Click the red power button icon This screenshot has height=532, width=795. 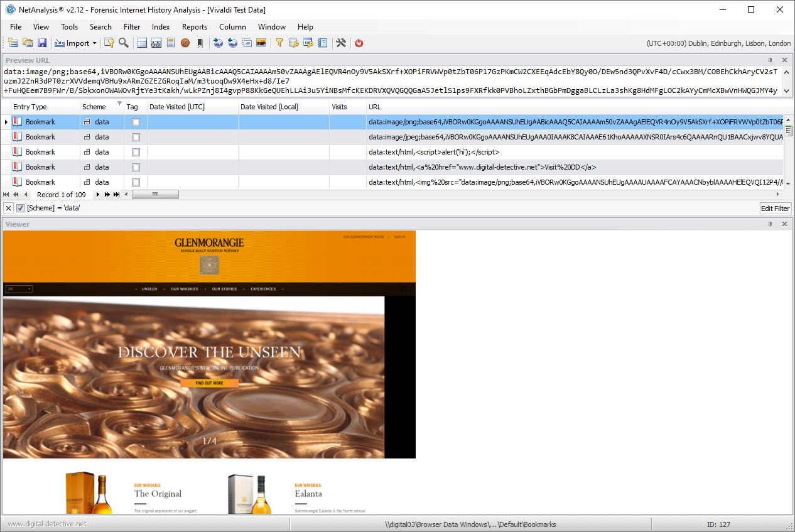click(x=359, y=43)
